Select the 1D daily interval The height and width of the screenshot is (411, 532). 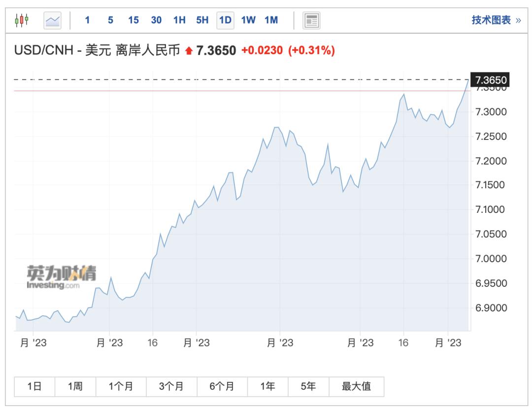[x=225, y=20]
